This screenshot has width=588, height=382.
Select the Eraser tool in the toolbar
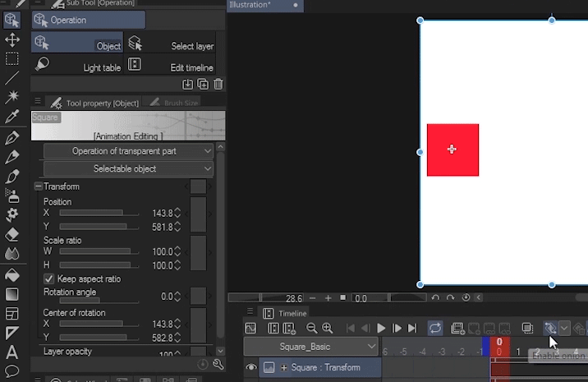tap(12, 234)
